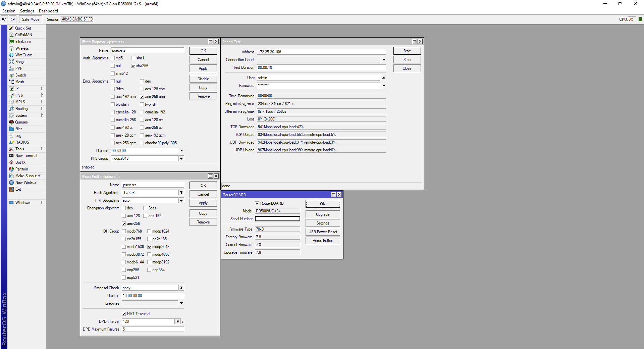Enable sha1 auth algorithm checkbox
The height and width of the screenshot is (349, 644).
133,58
